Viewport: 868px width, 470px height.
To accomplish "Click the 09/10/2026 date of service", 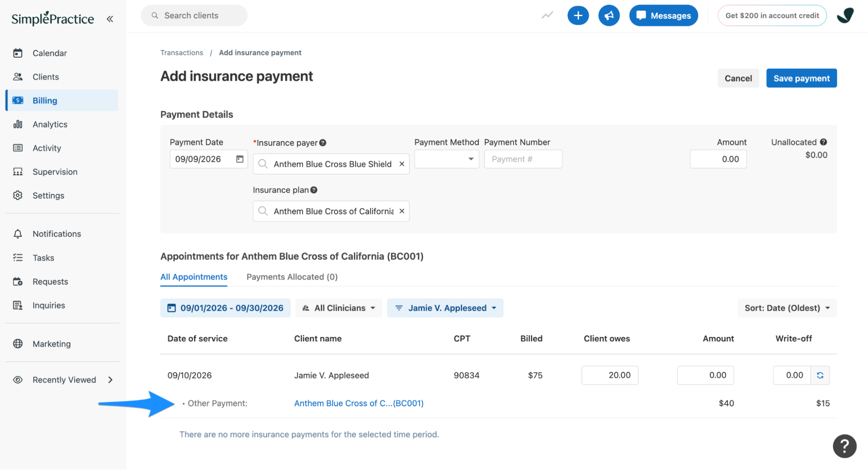I will click(189, 375).
